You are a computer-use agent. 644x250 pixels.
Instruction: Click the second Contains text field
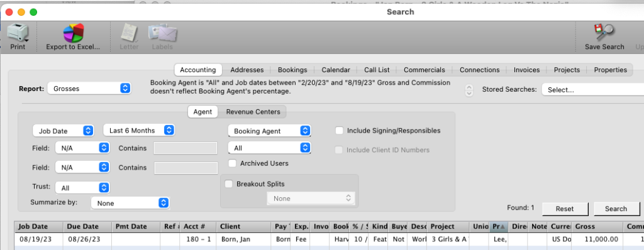[186, 168]
